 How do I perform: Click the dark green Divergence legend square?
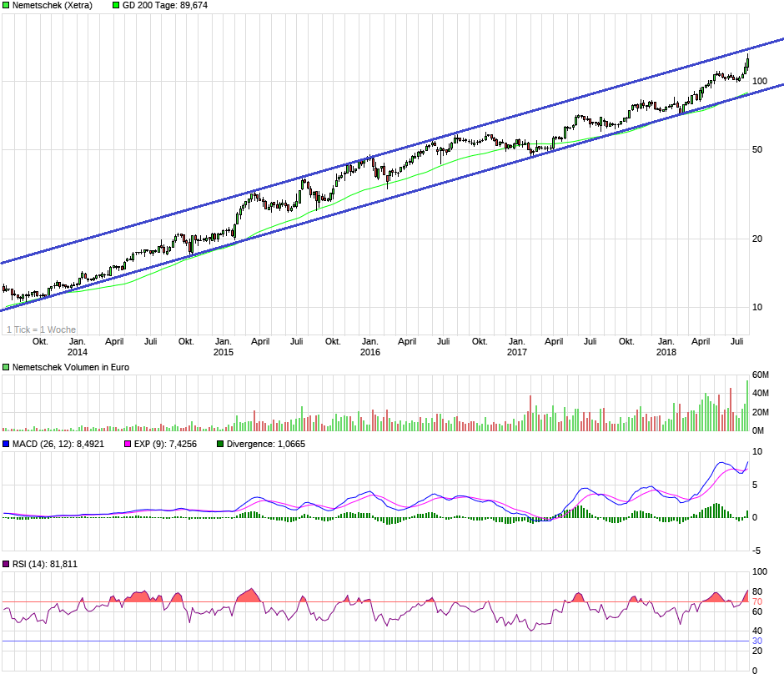[220, 444]
